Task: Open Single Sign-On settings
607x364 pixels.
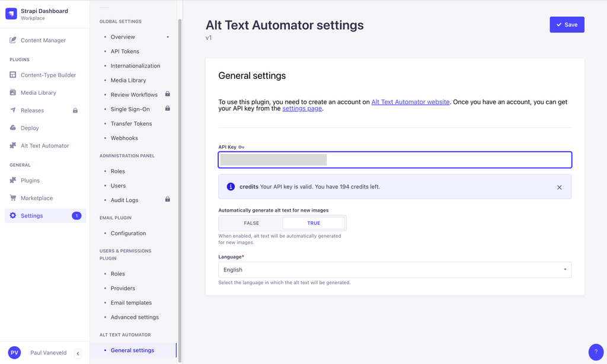Action: coord(130,109)
